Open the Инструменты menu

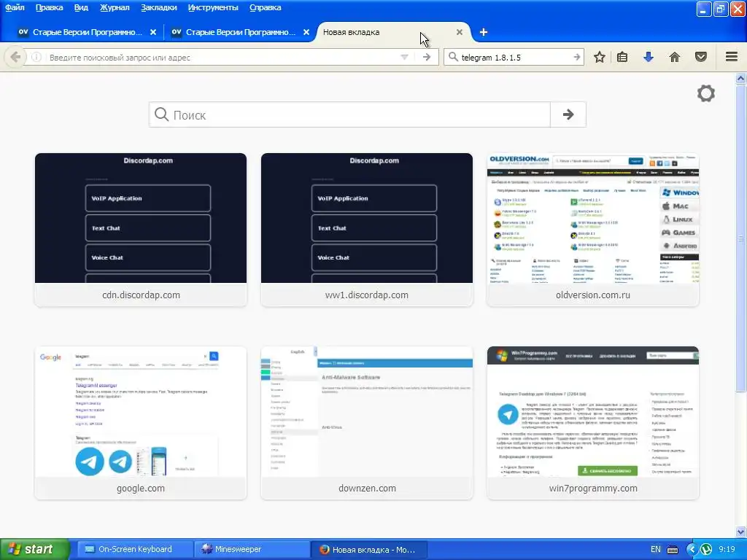pyautogui.click(x=213, y=7)
